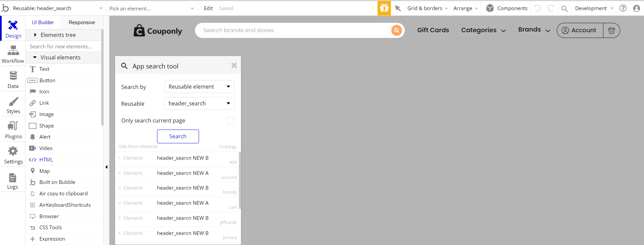Open the Grid & borders menu

428,8
